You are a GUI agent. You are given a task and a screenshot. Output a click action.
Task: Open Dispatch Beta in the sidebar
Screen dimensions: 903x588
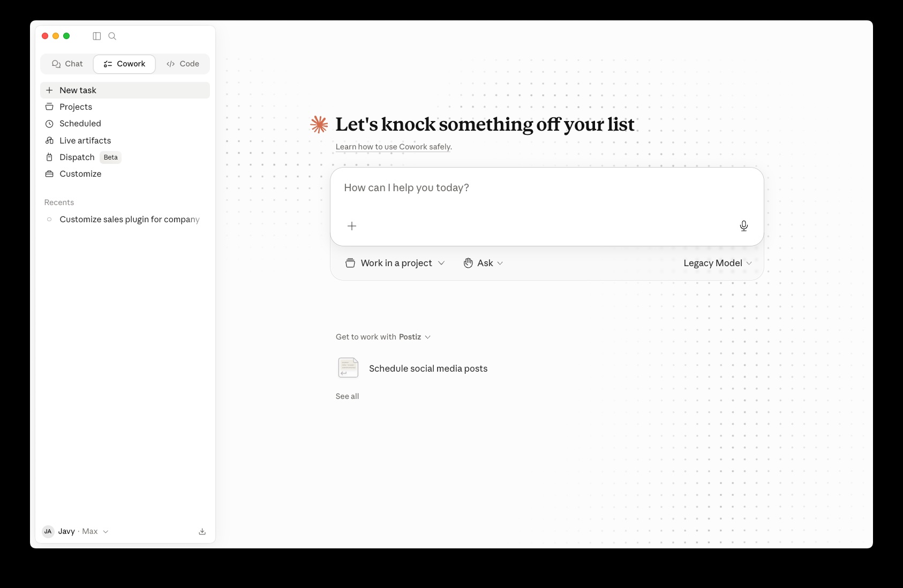pyautogui.click(x=125, y=157)
